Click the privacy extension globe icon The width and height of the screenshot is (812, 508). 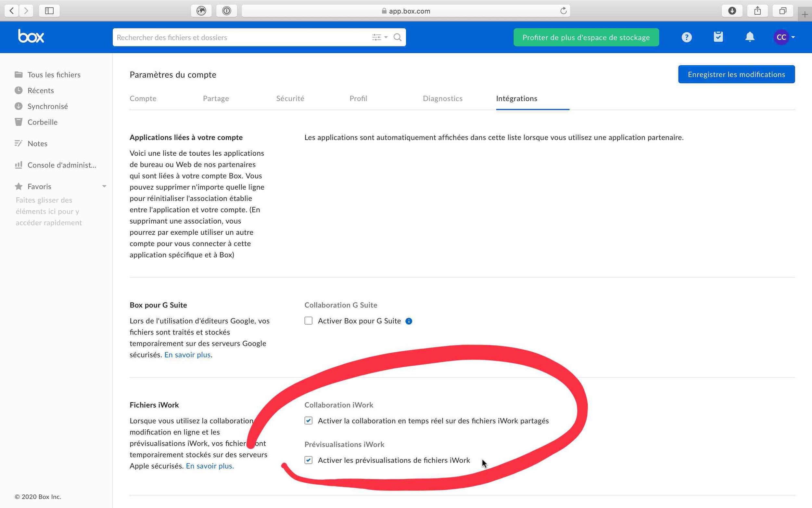click(x=201, y=11)
